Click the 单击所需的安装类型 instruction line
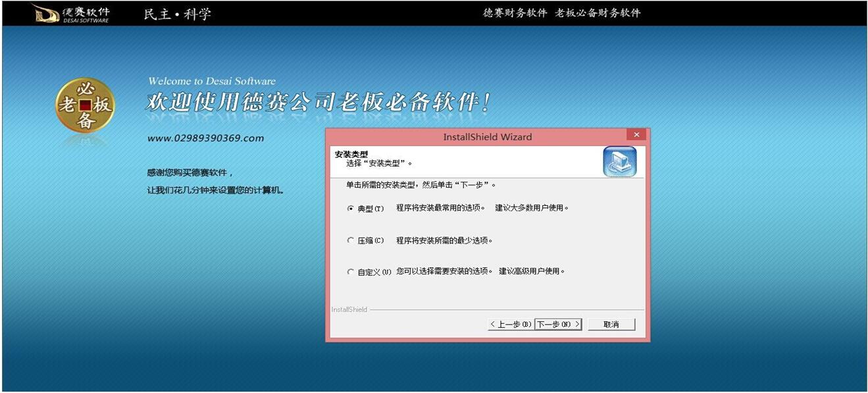The width and height of the screenshot is (868, 393). coord(421,185)
